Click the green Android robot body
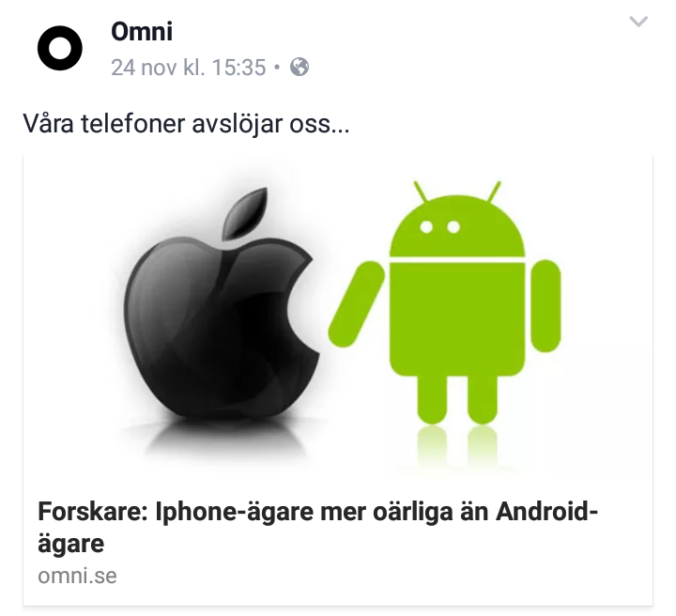 coord(457,319)
